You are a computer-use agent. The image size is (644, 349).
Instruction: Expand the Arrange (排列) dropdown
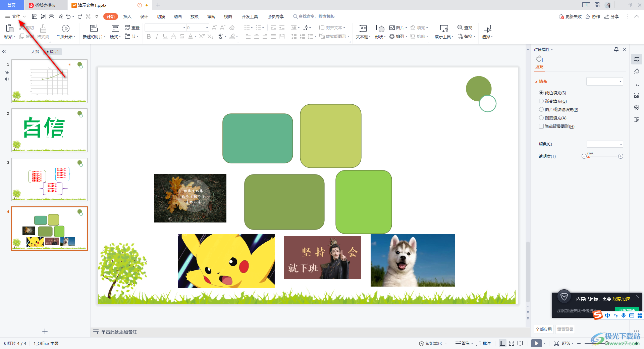coord(398,36)
